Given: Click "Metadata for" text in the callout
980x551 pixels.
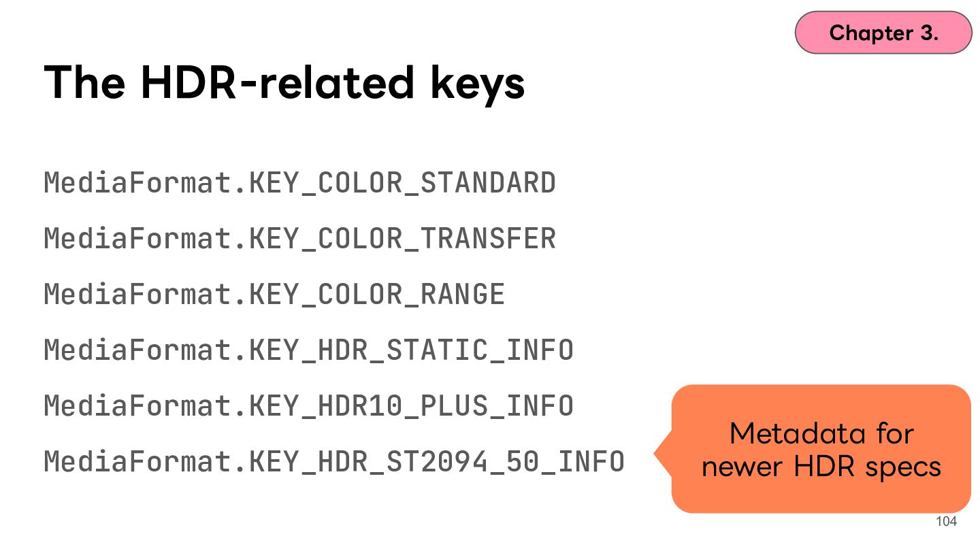Looking at the screenshot, I should (821, 433).
